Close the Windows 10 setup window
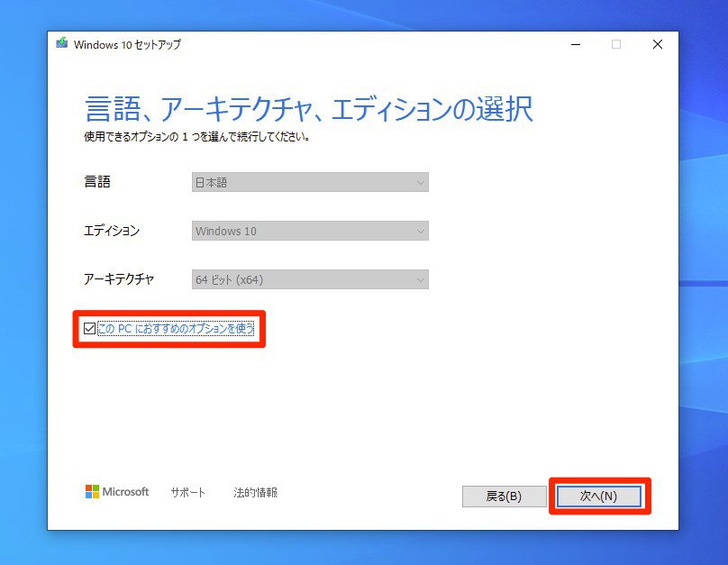This screenshot has height=565, width=728. [x=658, y=44]
